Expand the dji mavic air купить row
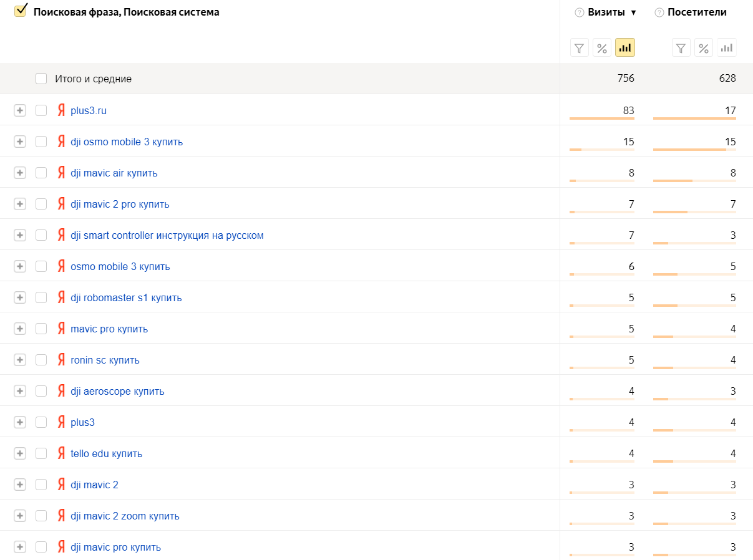The image size is (753, 560). (20, 173)
